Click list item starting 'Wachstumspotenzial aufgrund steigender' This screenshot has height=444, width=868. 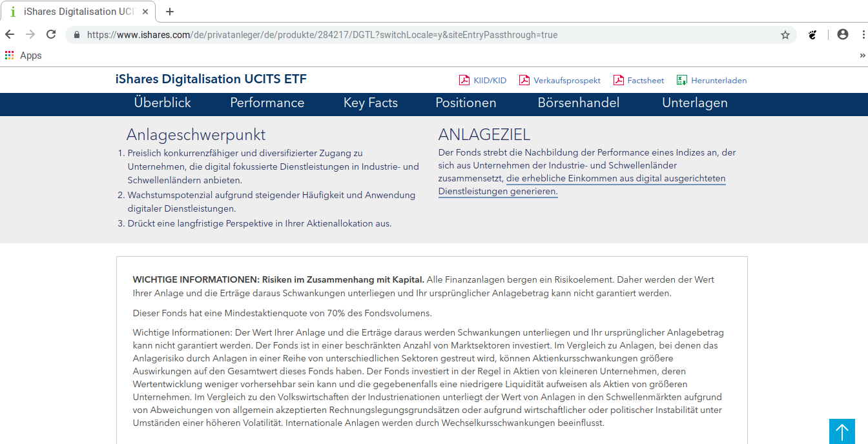coord(271,202)
